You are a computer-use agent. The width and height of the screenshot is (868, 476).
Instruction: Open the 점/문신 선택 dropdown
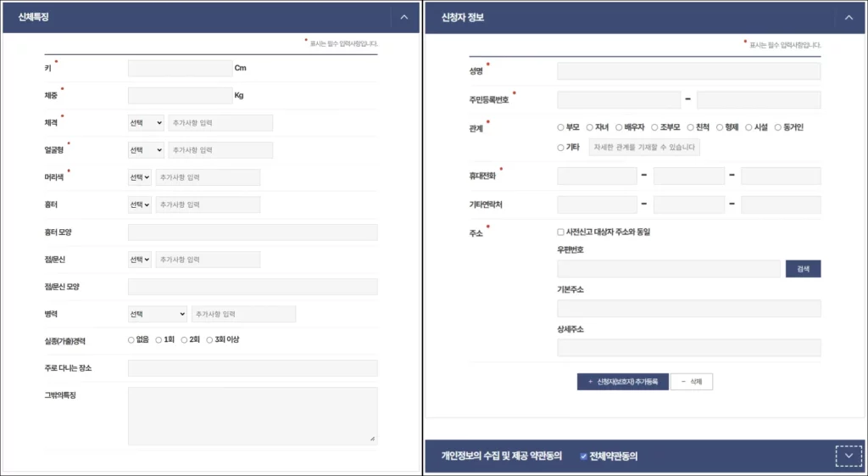[x=140, y=260]
